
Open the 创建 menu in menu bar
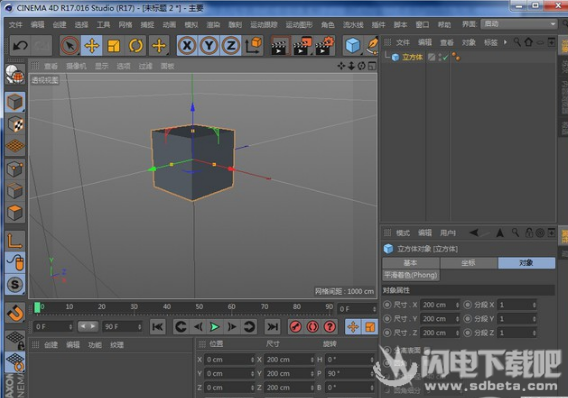[x=59, y=25]
